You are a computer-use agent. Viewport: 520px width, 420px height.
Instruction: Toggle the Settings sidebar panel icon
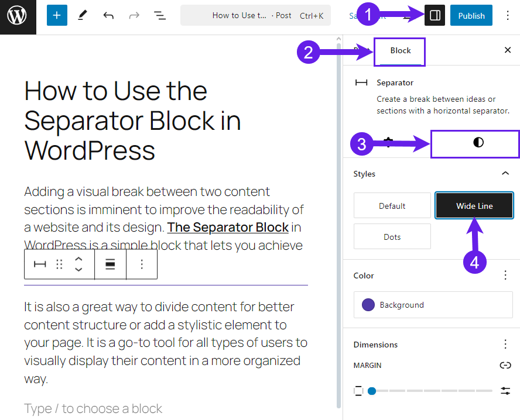435,15
